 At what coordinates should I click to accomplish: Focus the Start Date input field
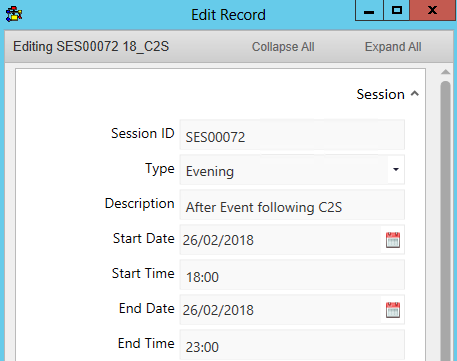click(x=281, y=240)
